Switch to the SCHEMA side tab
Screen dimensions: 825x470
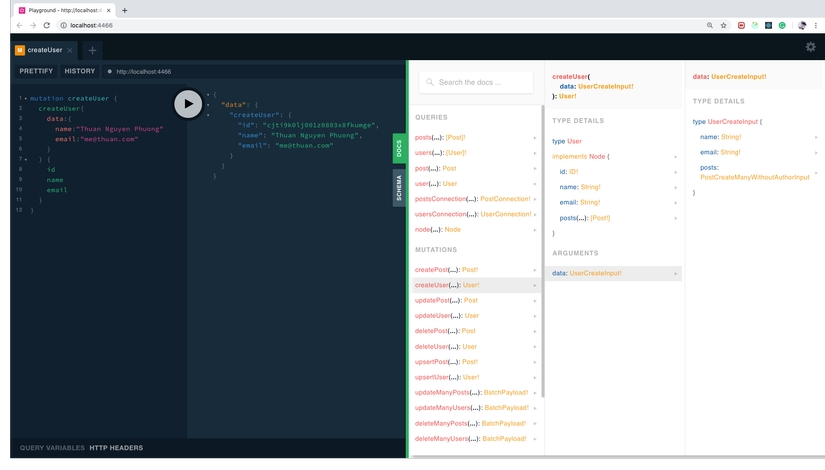coord(399,187)
